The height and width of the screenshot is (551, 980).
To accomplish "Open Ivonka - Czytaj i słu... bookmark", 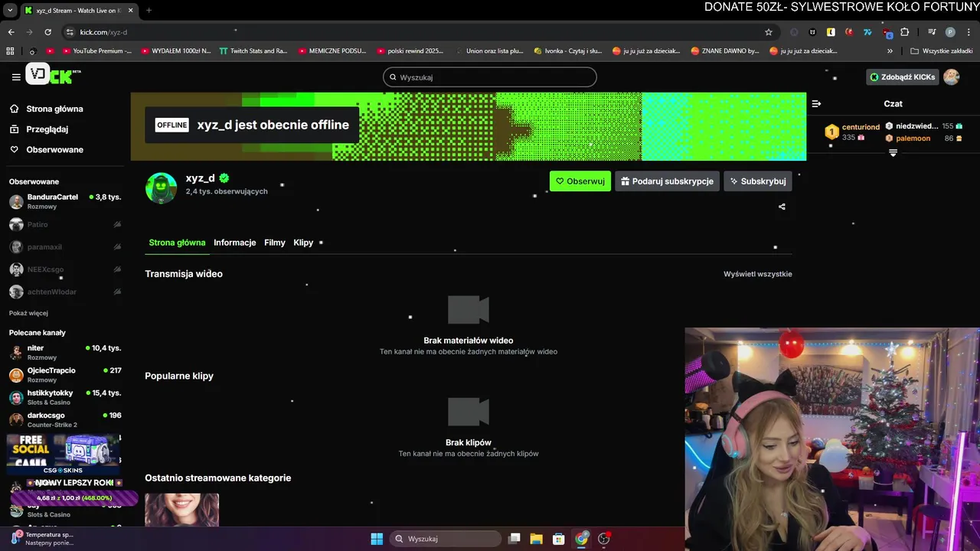I will point(568,51).
